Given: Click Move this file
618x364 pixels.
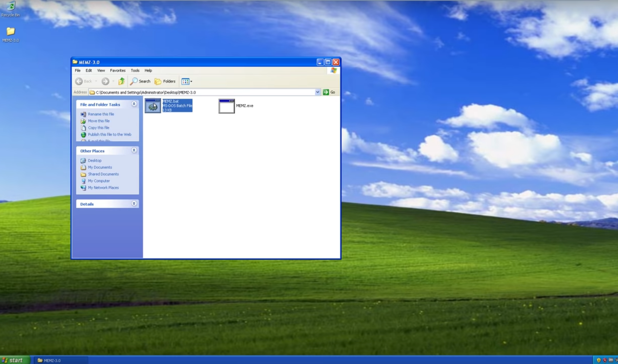Looking at the screenshot, I should click(x=99, y=121).
